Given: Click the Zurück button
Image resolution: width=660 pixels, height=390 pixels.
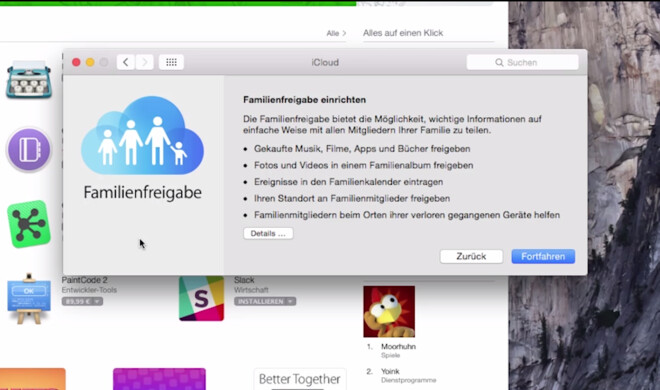Looking at the screenshot, I should pyautogui.click(x=471, y=256).
